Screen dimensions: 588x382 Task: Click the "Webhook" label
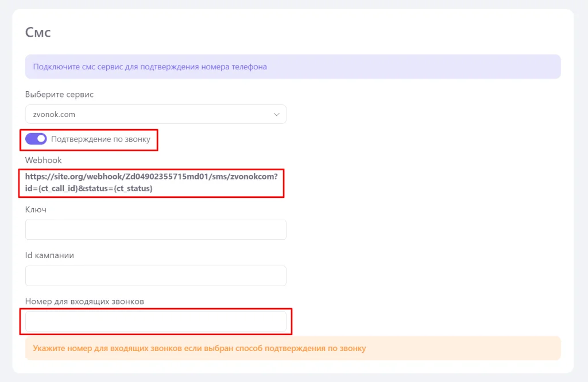43,160
